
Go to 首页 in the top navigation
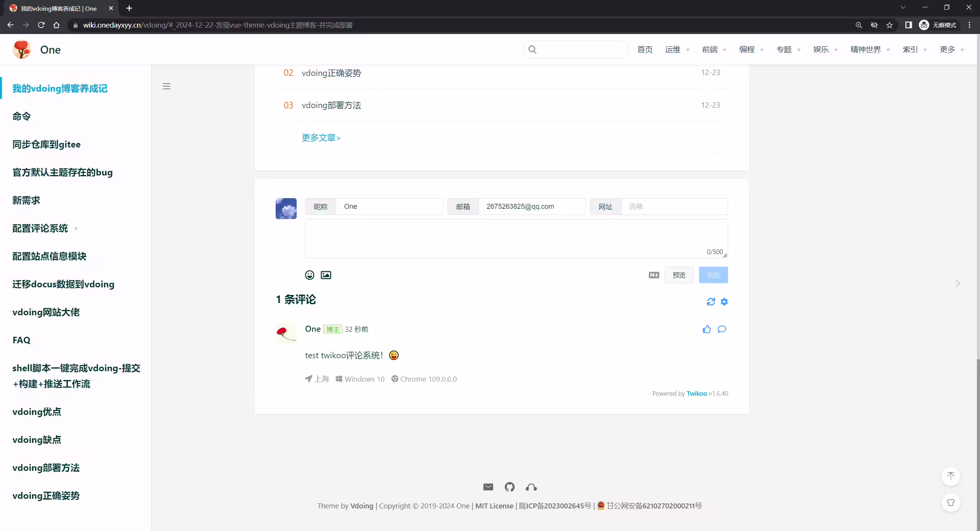coord(645,49)
